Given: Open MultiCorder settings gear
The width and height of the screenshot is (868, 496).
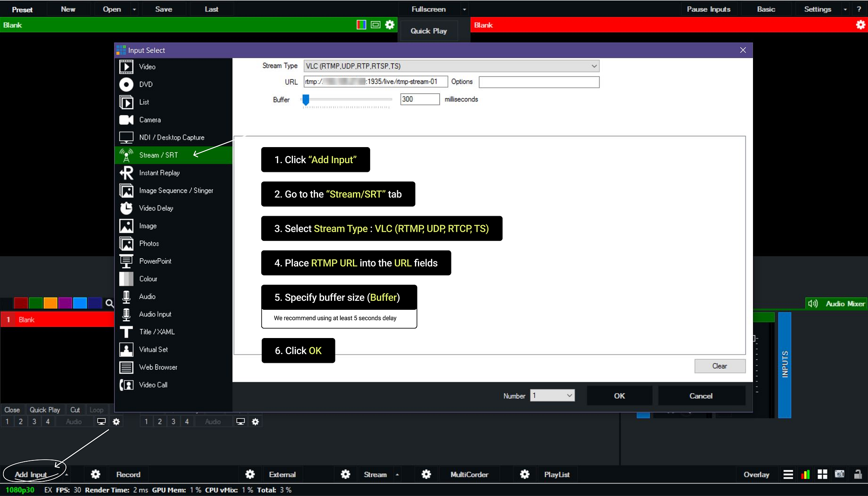Looking at the screenshot, I should (x=426, y=474).
